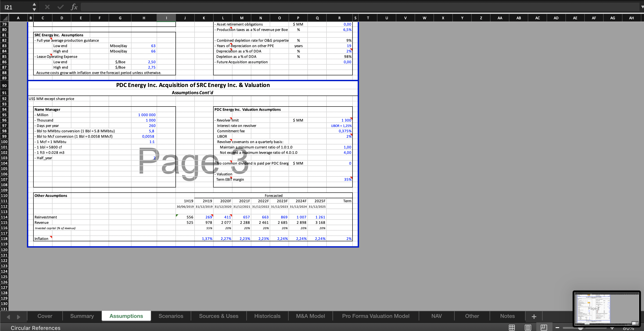Open the NAV sheet tab

(436, 316)
